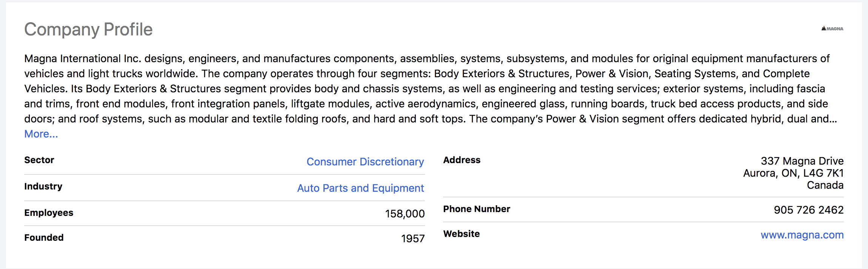This screenshot has height=269, width=868.
Task: Click the Employees row label
Action: click(49, 213)
